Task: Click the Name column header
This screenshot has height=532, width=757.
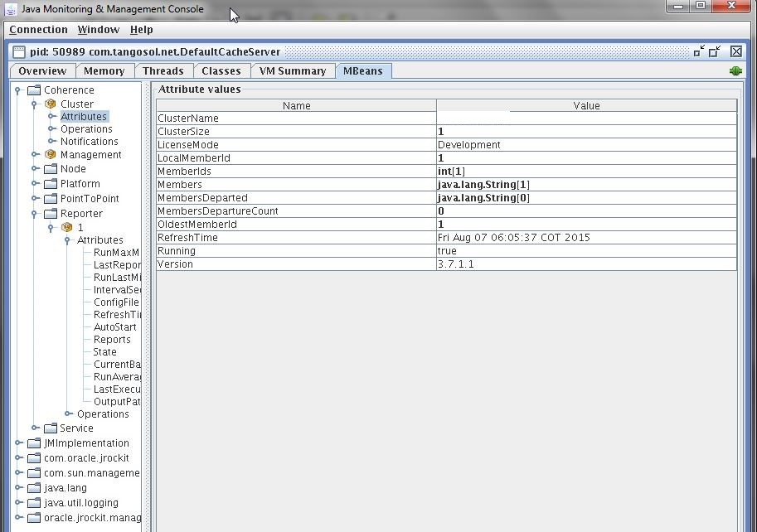Action: (x=297, y=105)
